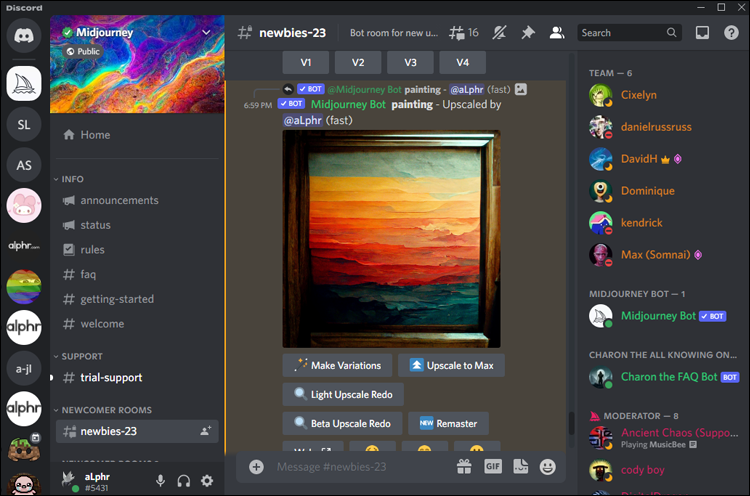Open the gift Nitro icon
750x496 pixels.
pos(464,466)
